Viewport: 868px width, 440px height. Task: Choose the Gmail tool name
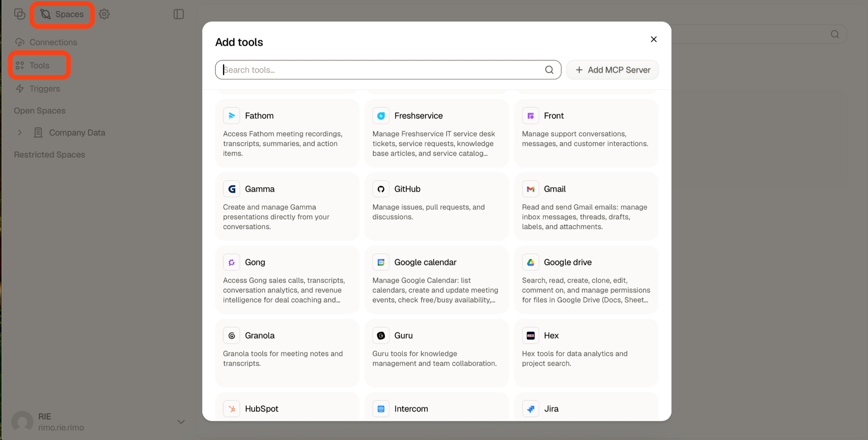[x=555, y=189]
